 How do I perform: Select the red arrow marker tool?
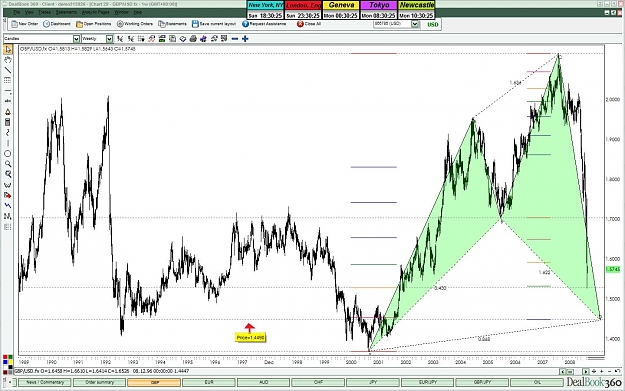click(x=8, y=195)
